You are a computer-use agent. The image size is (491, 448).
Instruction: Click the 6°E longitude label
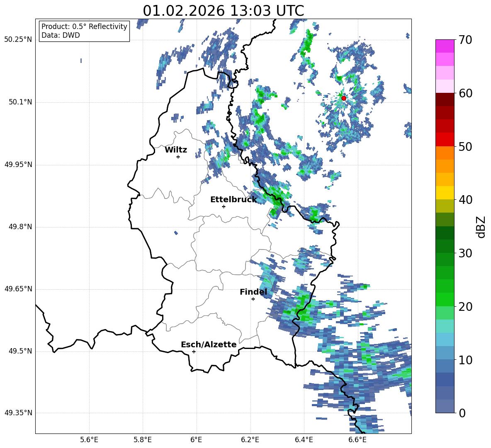coord(196,440)
